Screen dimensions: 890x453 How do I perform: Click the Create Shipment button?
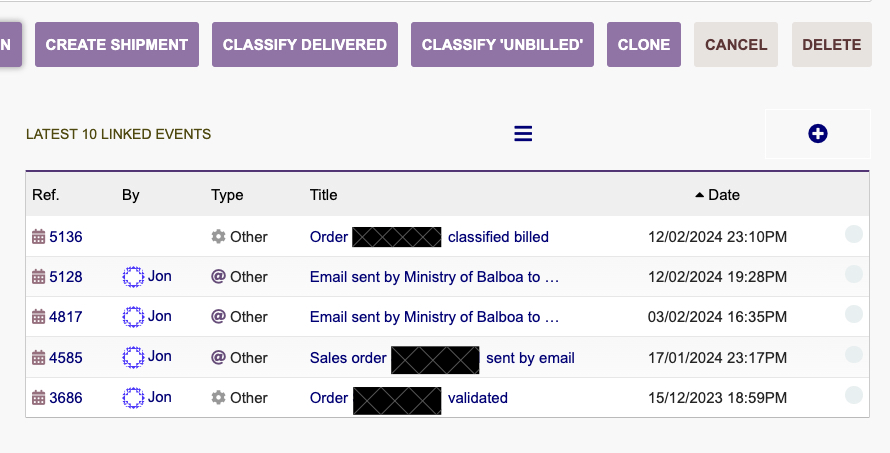(x=117, y=44)
